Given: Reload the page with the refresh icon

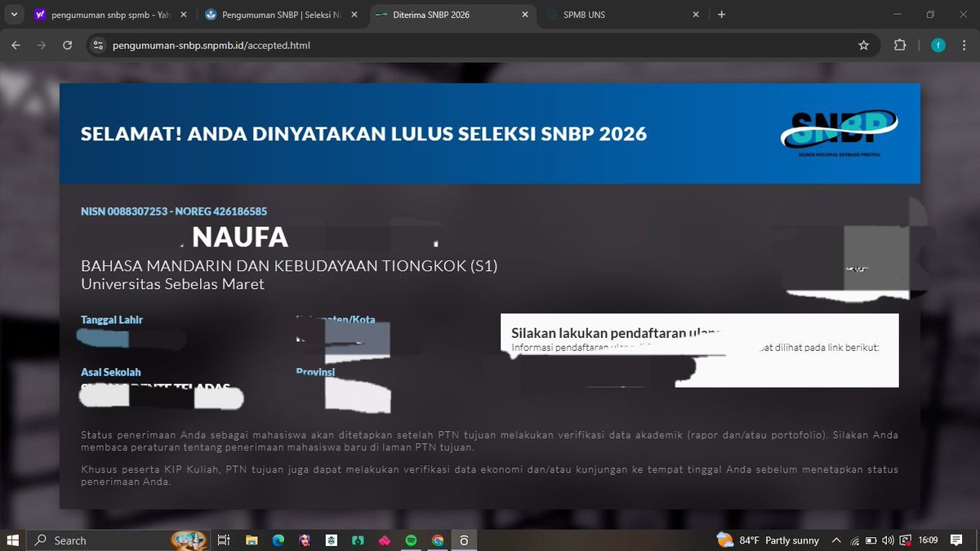Looking at the screenshot, I should [68, 46].
